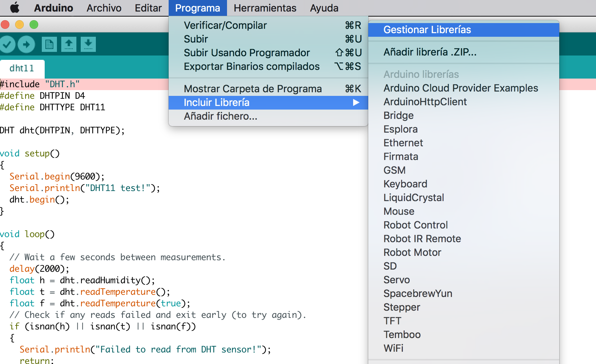
Task: Include the Mouse library
Action: (464, 211)
